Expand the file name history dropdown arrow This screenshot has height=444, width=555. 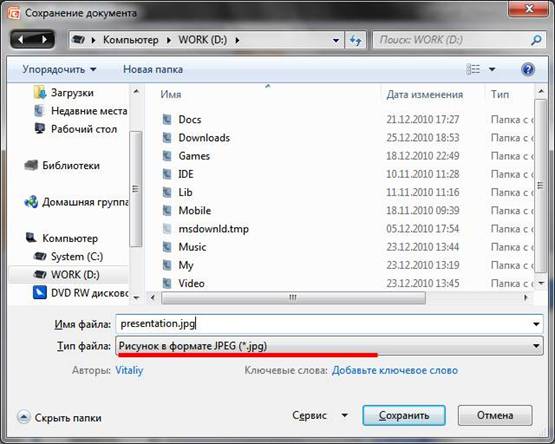tap(536, 324)
